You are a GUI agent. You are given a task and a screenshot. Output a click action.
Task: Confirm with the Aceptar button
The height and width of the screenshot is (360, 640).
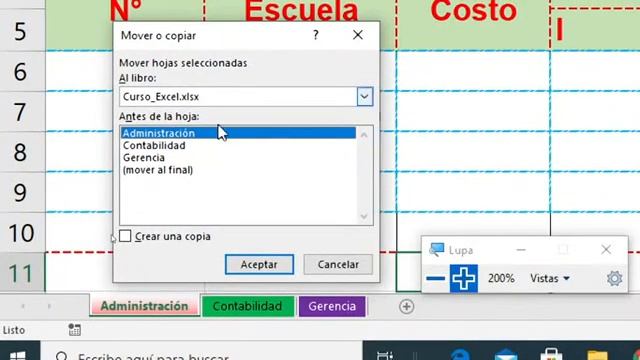click(259, 264)
